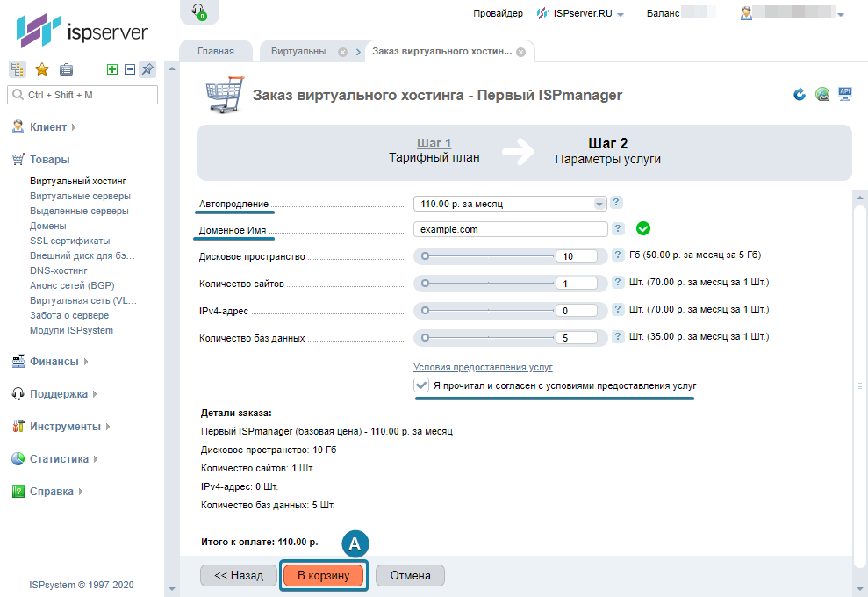868x597 pixels.
Task: Click the Инструменты tools icon
Action: coord(18,427)
